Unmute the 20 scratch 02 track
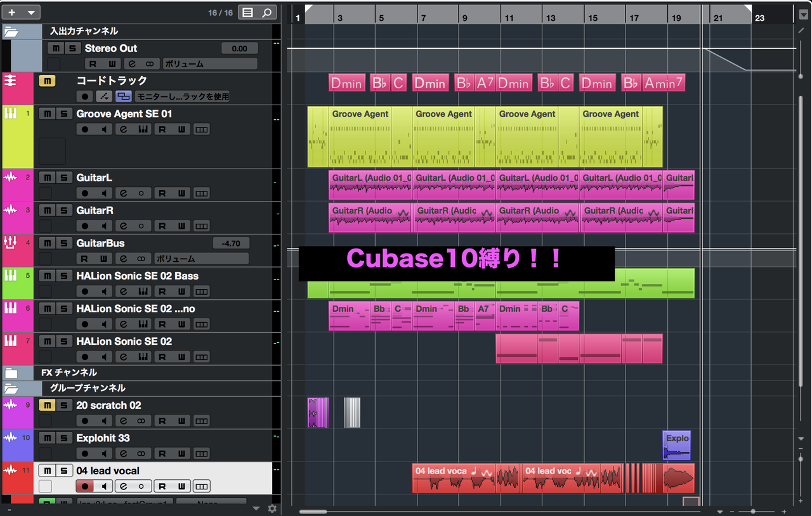This screenshot has height=516, width=812. click(x=48, y=405)
